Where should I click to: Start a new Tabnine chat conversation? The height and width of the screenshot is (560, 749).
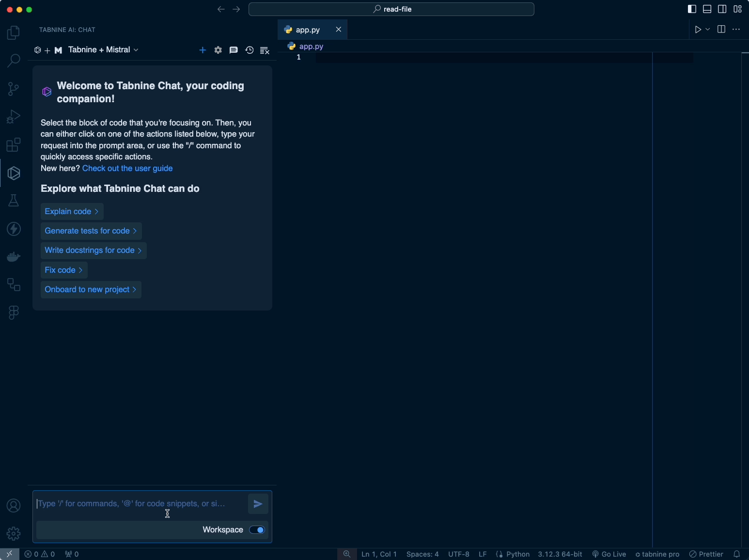coord(203,50)
